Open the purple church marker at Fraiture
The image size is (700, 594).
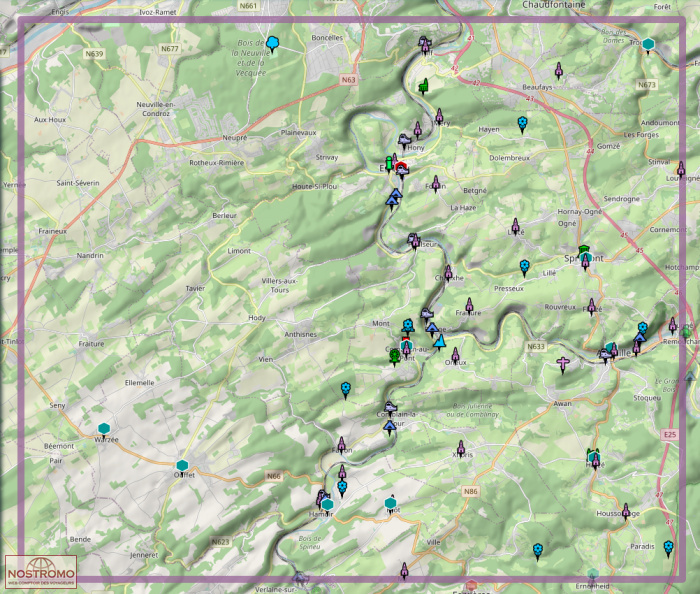469,307
